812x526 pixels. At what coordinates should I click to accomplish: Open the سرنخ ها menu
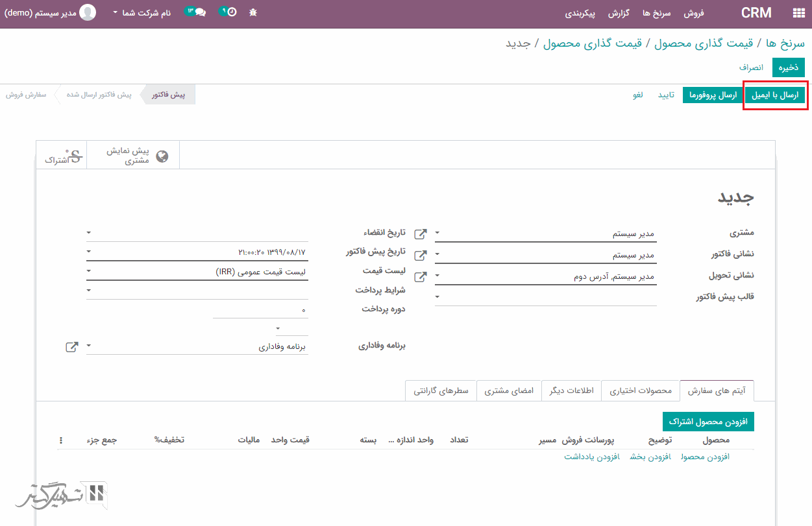pos(656,13)
